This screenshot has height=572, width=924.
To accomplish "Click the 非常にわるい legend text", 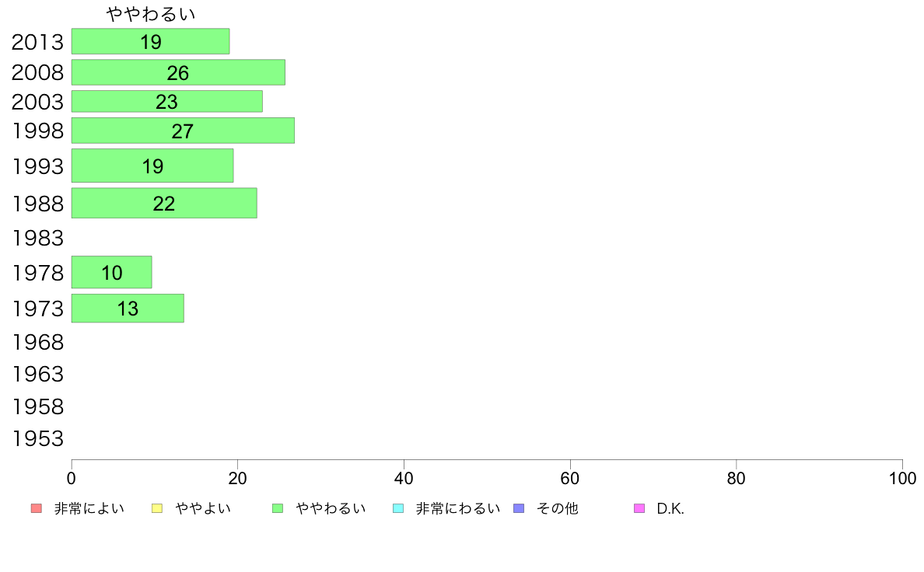I will (458, 508).
